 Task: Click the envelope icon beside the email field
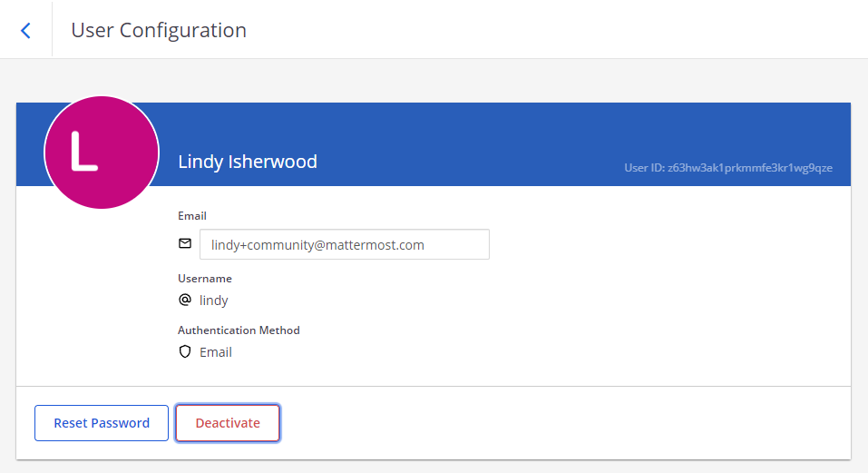(x=185, y=244)
